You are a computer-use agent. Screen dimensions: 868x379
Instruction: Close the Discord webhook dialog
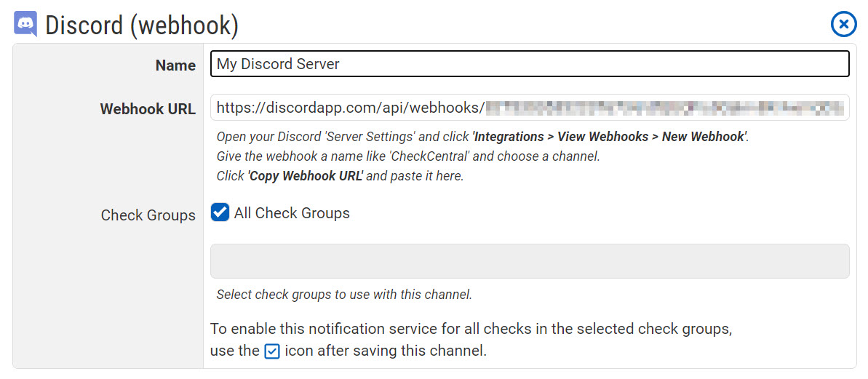[843, 25]
